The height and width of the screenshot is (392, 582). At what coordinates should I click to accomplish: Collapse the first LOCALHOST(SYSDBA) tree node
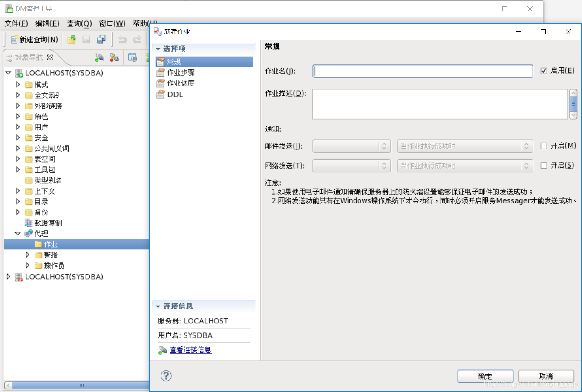coord(8,73)
